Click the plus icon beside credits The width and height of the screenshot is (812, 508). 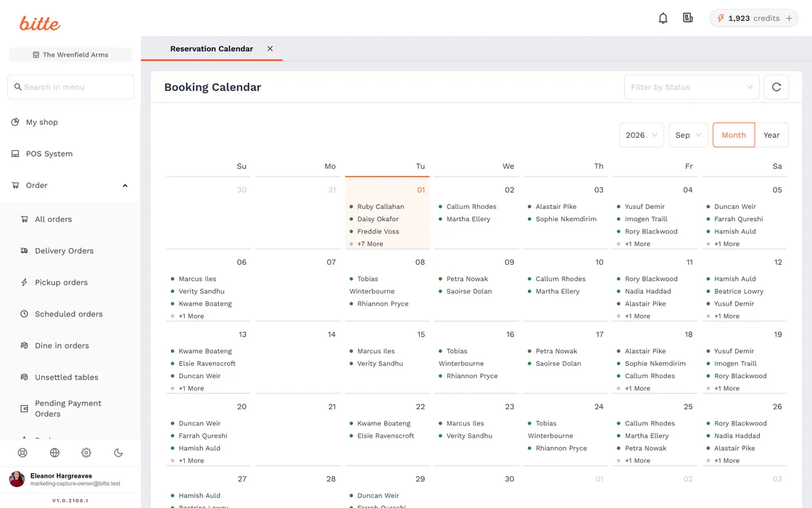[x=790, y=18]
